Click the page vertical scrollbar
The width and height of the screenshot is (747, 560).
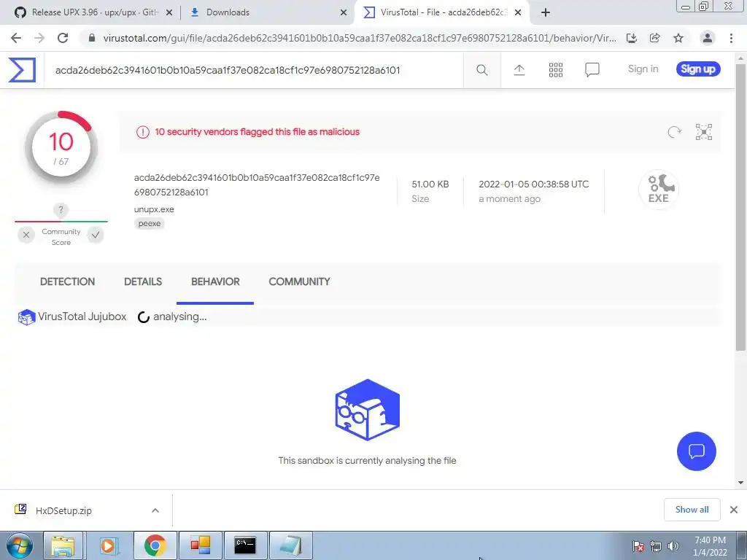740,208
